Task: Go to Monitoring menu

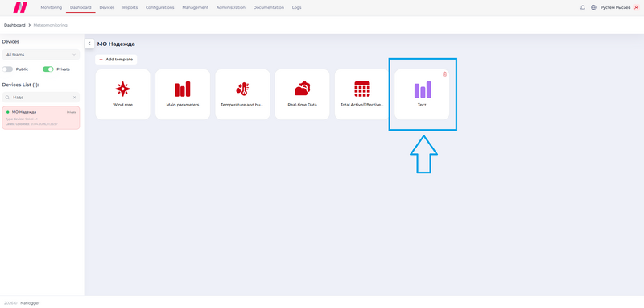Action: [x=52, y=7]
